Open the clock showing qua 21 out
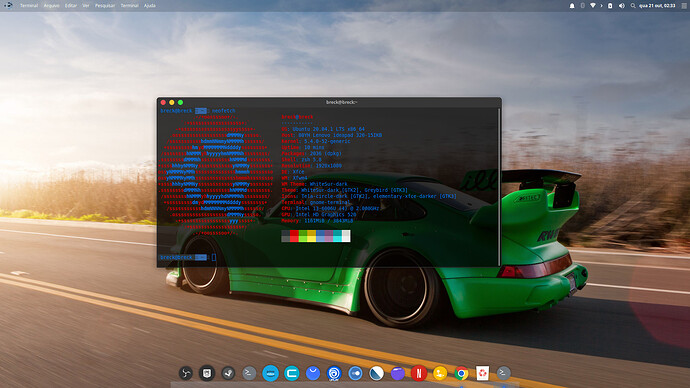The height and width of the screenshot is (388, 690). 657,6
